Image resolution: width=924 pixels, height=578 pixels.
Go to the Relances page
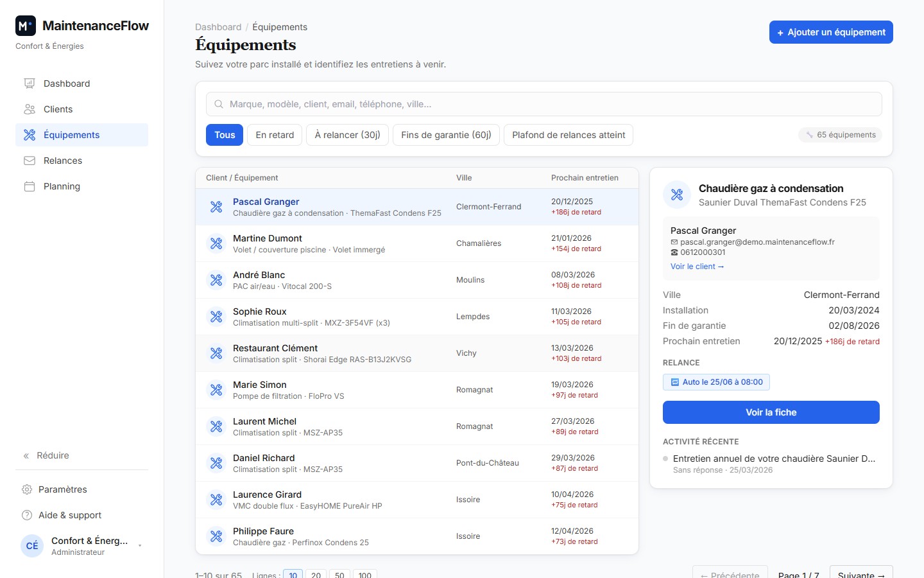tap(81, 161)
